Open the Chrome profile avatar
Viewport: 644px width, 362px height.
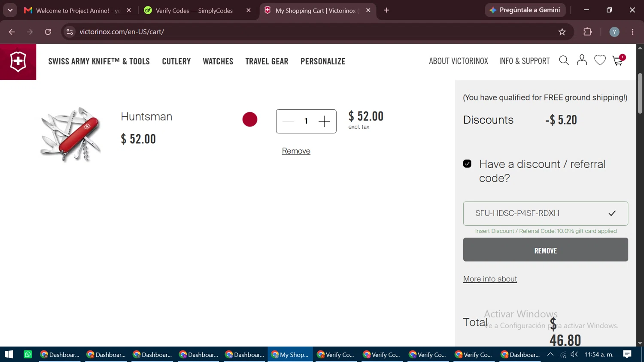(x=614, y=32)
